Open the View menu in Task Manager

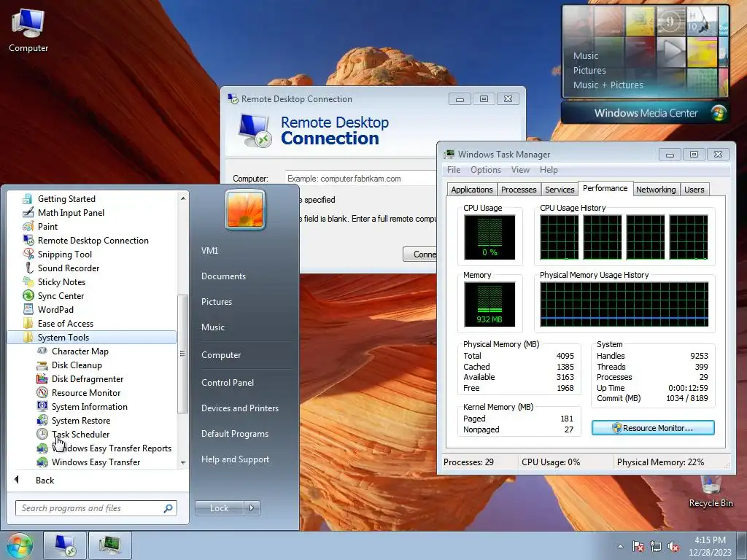[x=520, y=169]
